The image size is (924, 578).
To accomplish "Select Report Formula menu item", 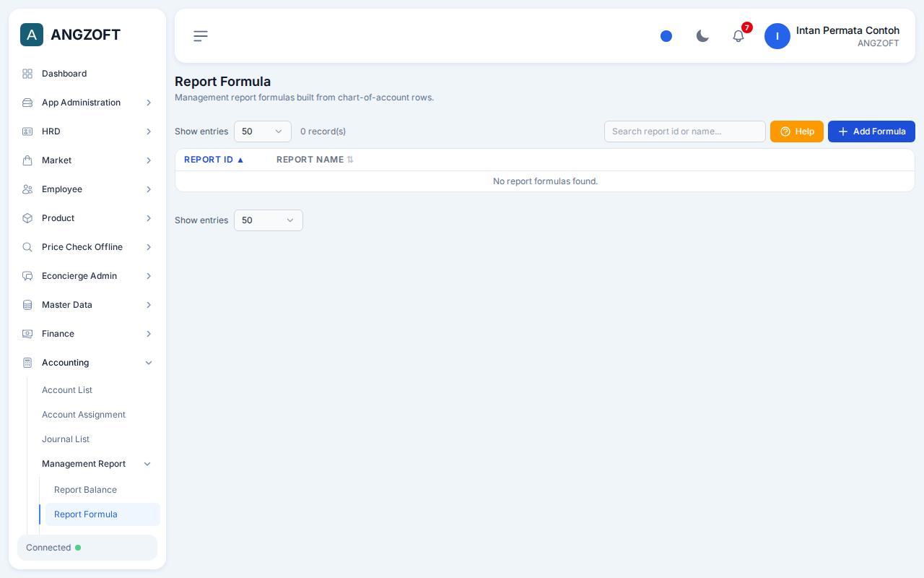I will coord(103,514).
